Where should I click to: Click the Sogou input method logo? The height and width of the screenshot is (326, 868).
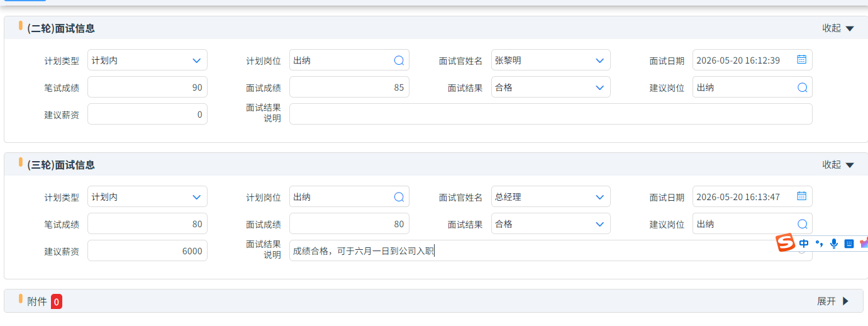(785, 243)
